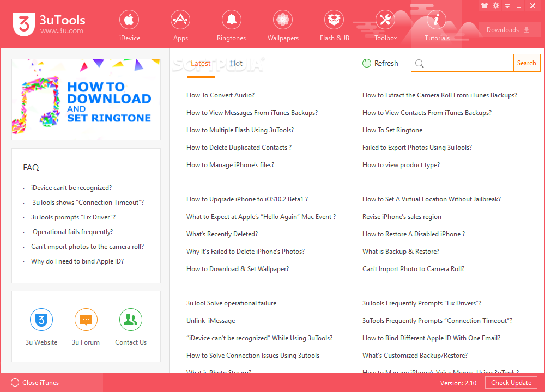Open the Tutorials info icon
This screenshot has height=392, width=545.
[x=437, y=20]
